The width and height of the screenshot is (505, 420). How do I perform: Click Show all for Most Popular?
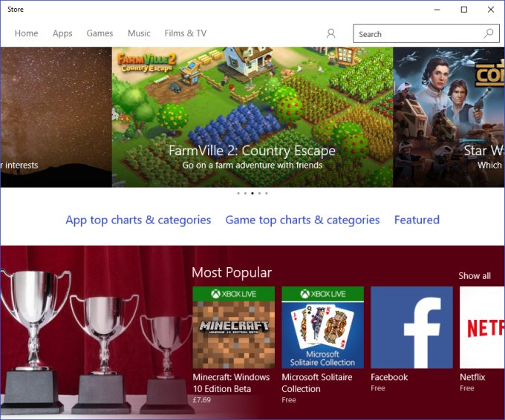(x=475, y=276)
